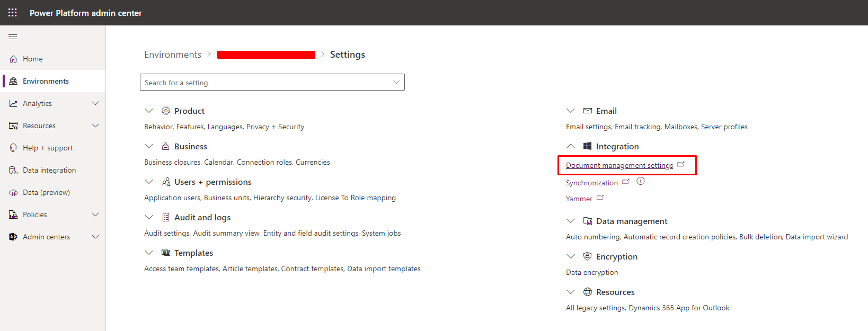Click the Data (preview) cloud icon
Image resolution: width=868 pixels, height=331 pixels.
click(13, 193)
